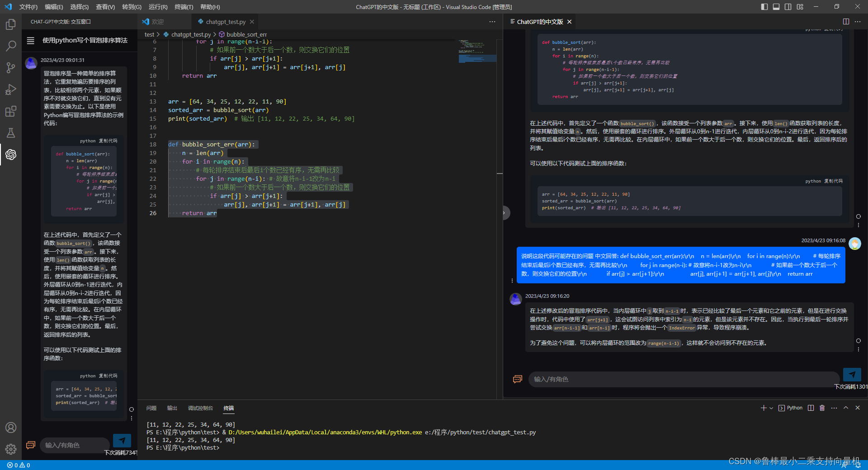
Task: Copy test code block in left sidebar
Action: tap(108, 376)
